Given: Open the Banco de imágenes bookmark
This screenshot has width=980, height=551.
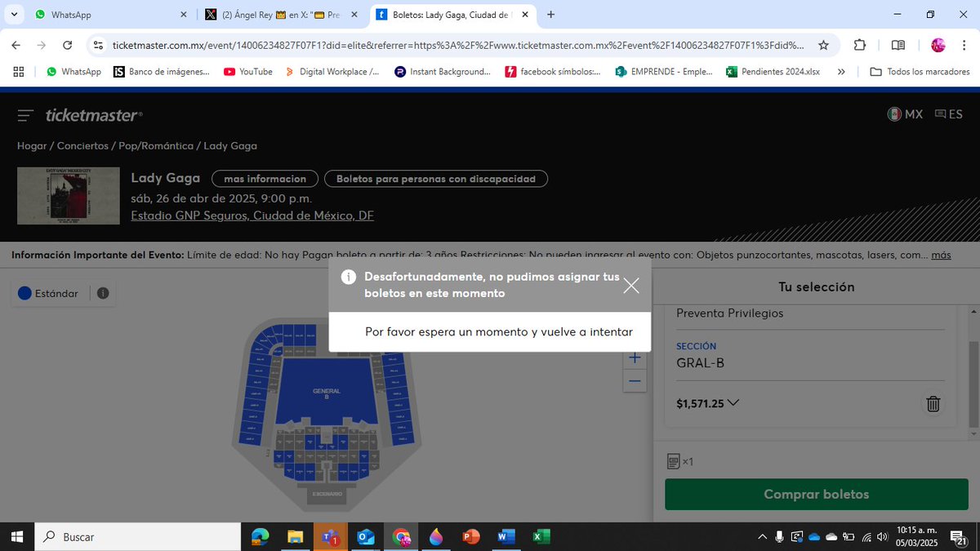Looking at the screenshot, I should tap(162, 72).
